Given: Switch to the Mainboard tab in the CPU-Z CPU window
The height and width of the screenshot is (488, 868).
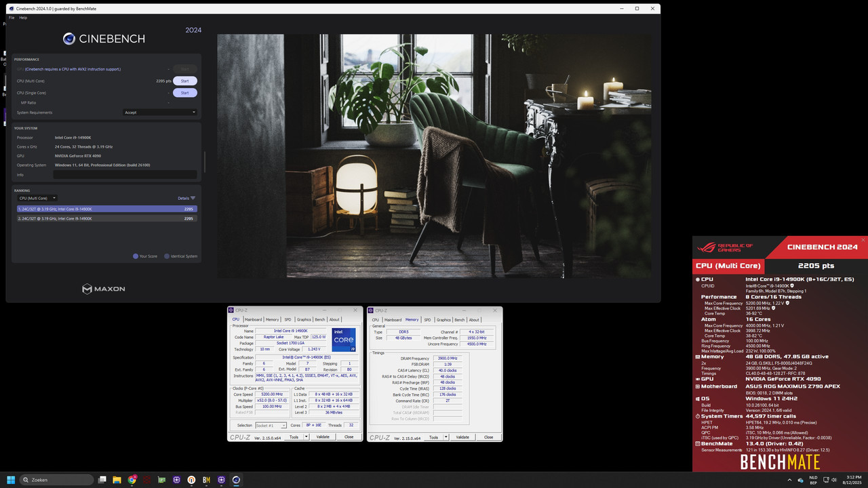Looking at the screenshot, I should click(x=253, y=319).
